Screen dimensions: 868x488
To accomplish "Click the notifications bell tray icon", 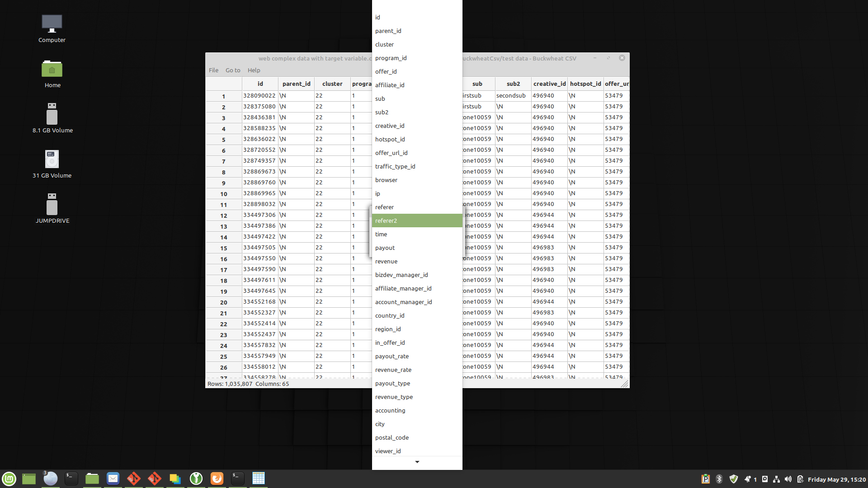I will (748, 479).
